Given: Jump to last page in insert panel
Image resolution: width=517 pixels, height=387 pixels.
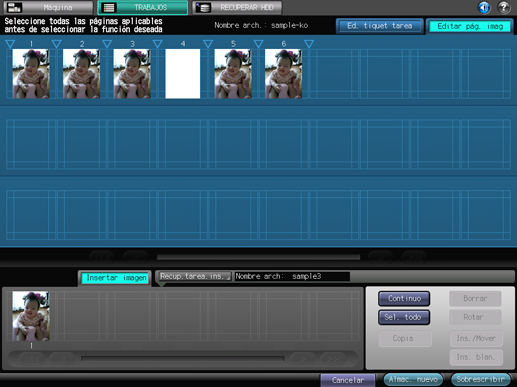Looking at the screenshot, I should tap(333, 359).
